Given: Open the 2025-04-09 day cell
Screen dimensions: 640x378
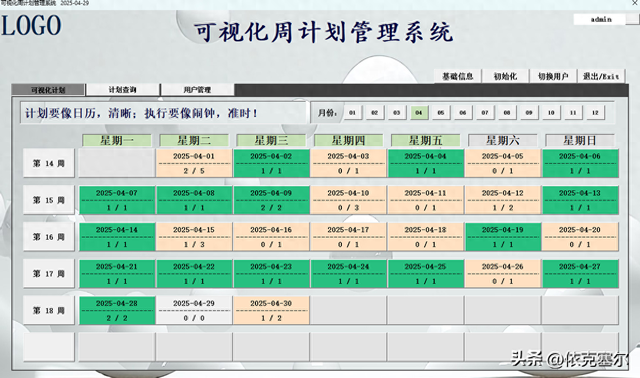Looking at the screenshot, I should click(271, 200).
